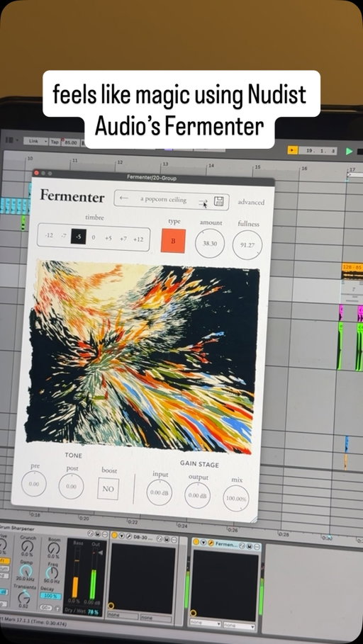Screen dimensions: 363x644
Task: Click the Crunch knob in Drum Sharpener
Action: [x=27, y=546]
